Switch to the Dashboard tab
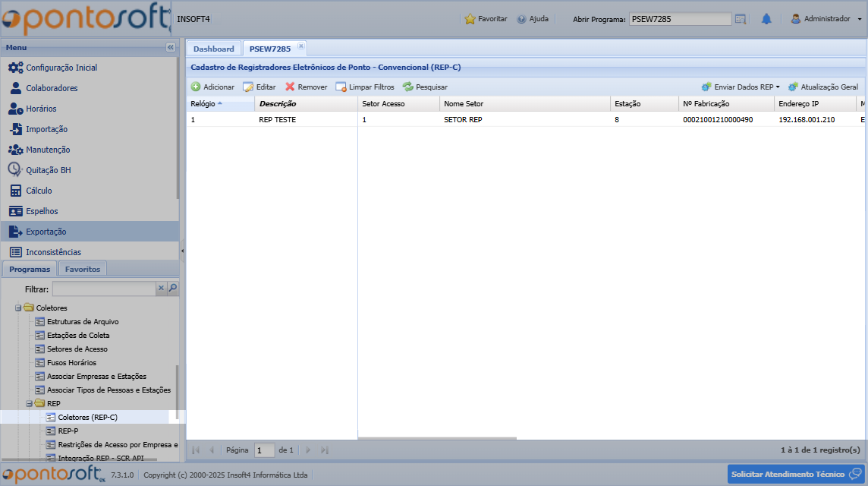 click(x=214, y=49)
